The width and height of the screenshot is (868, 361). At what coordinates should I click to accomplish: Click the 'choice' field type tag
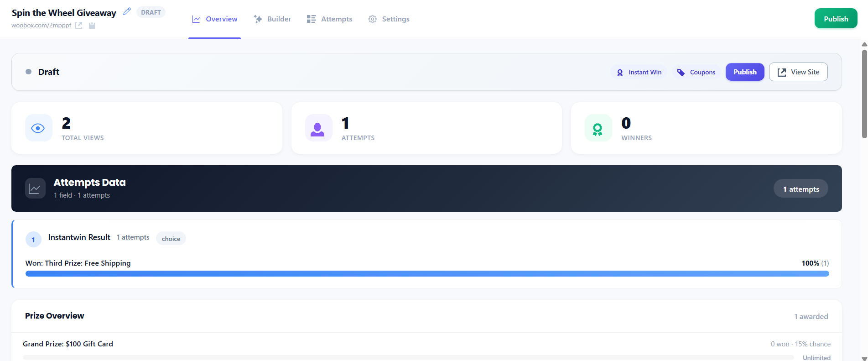click(x=171, y=238)
